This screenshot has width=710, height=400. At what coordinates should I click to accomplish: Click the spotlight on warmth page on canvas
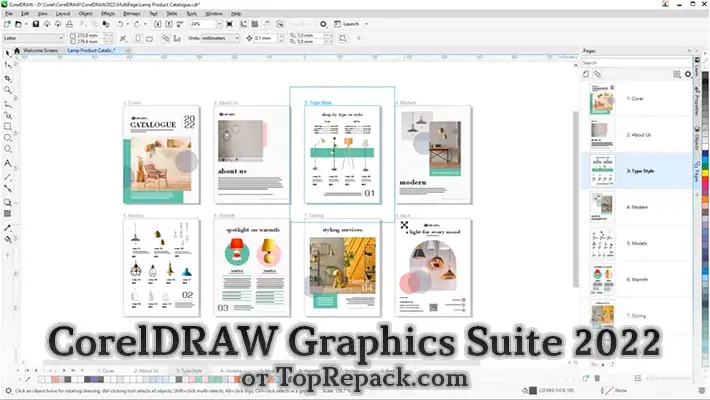point(252,268)
